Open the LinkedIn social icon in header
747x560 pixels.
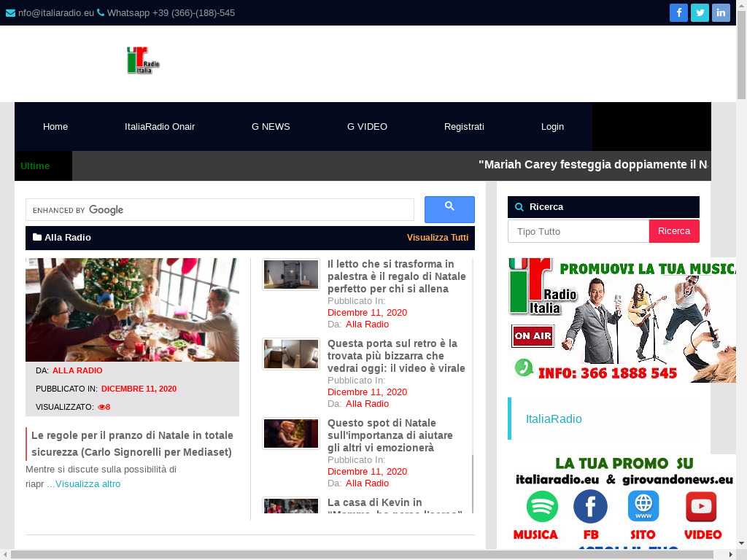[721, 12]
